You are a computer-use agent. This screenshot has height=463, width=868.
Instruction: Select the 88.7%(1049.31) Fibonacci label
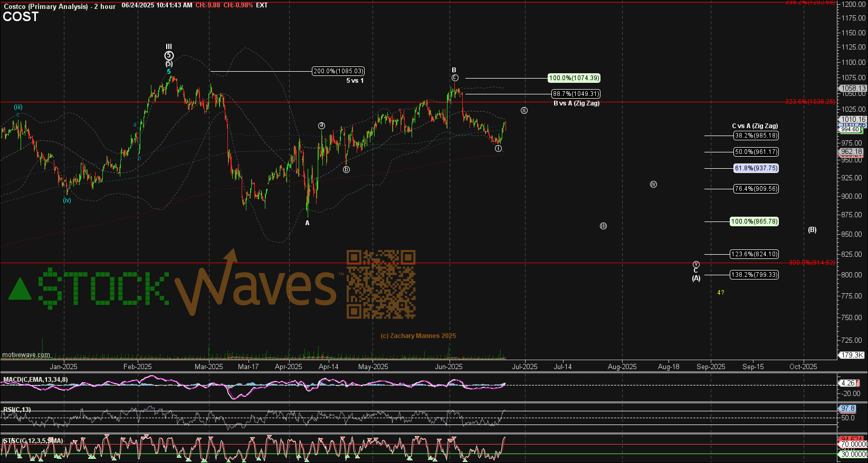tap(576, 94)
